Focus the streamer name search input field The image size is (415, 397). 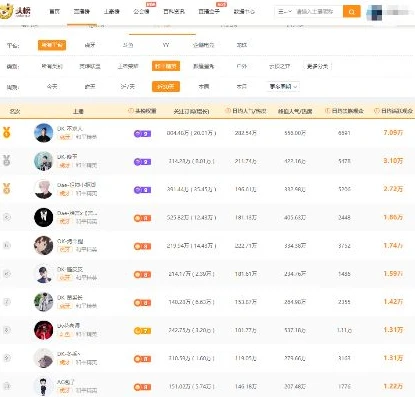318,12
